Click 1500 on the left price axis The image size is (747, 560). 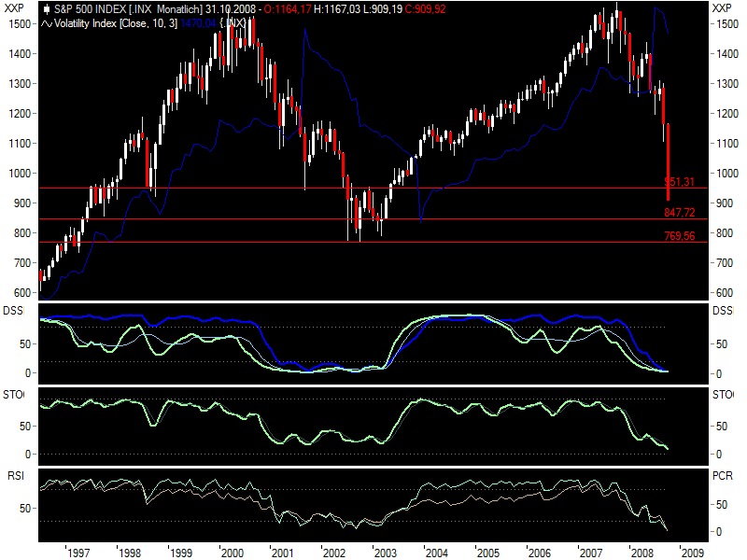(x=20, y=24)
